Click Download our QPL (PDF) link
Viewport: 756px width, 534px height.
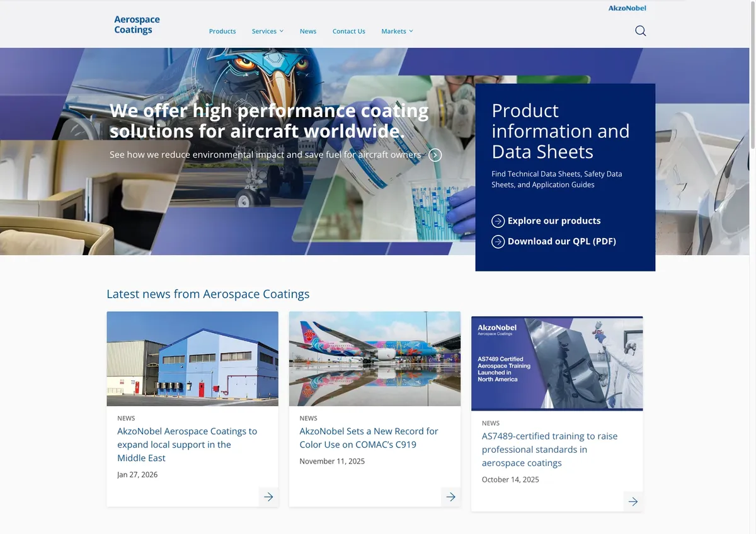[562, 241]
